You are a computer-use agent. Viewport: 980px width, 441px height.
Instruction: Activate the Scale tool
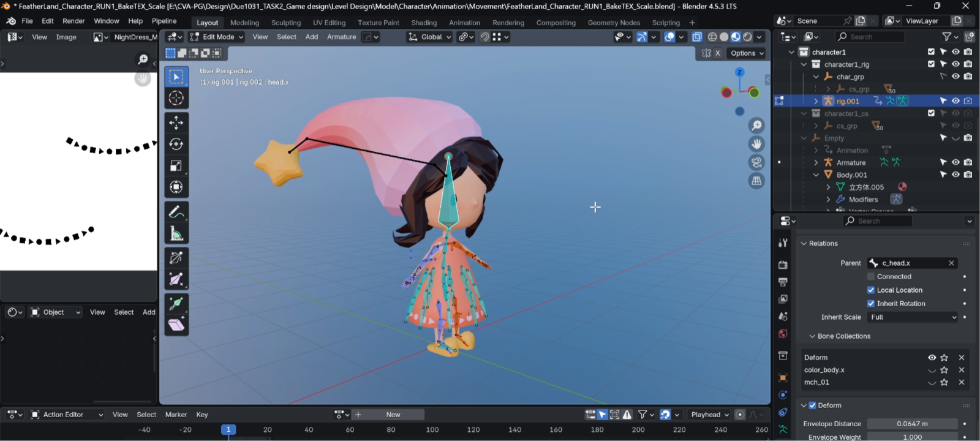[176, 165]
